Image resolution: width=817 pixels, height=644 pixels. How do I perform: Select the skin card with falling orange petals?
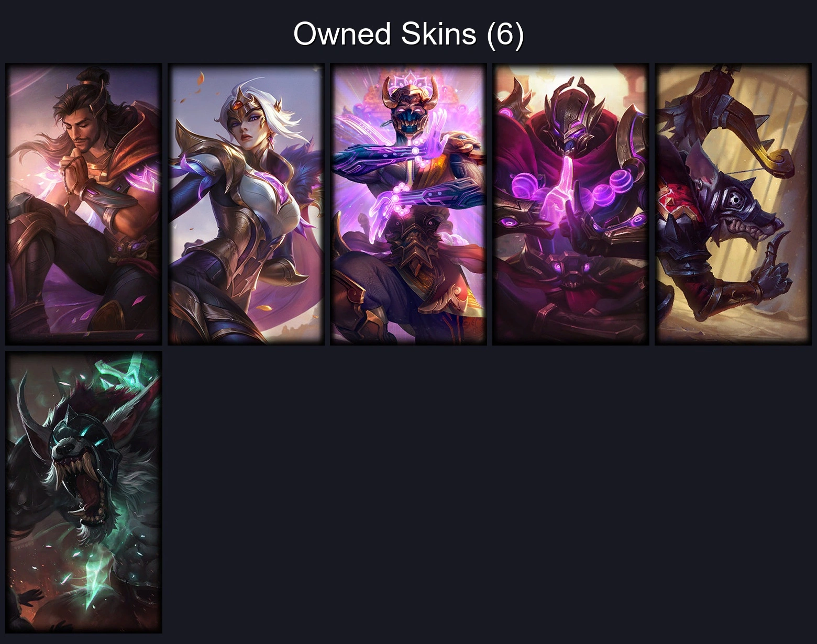point(246,204)
